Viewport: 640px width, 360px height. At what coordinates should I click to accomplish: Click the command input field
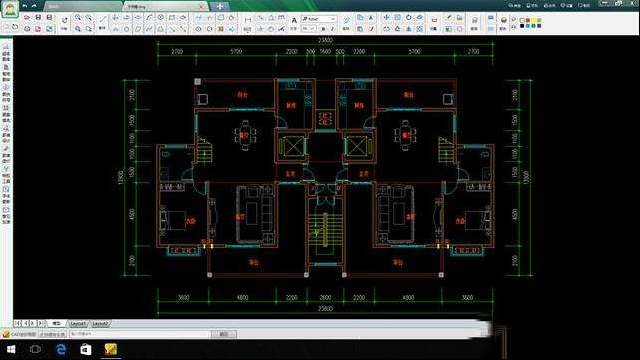coord(139,334)
